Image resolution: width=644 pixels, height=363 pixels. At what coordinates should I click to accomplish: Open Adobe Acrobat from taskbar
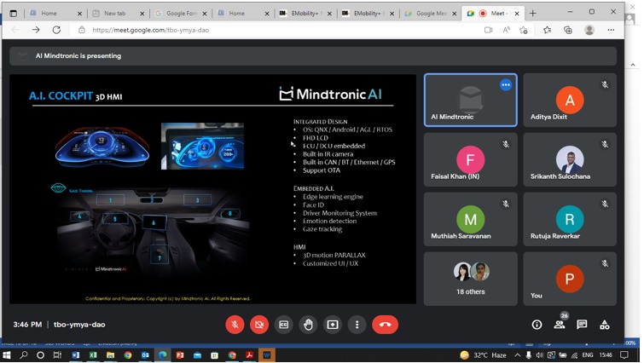click(249, 355)
